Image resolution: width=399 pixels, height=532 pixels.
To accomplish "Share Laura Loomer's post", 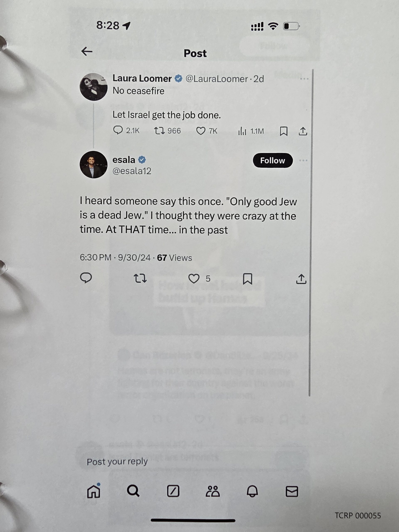I will [x=303, y=131].
